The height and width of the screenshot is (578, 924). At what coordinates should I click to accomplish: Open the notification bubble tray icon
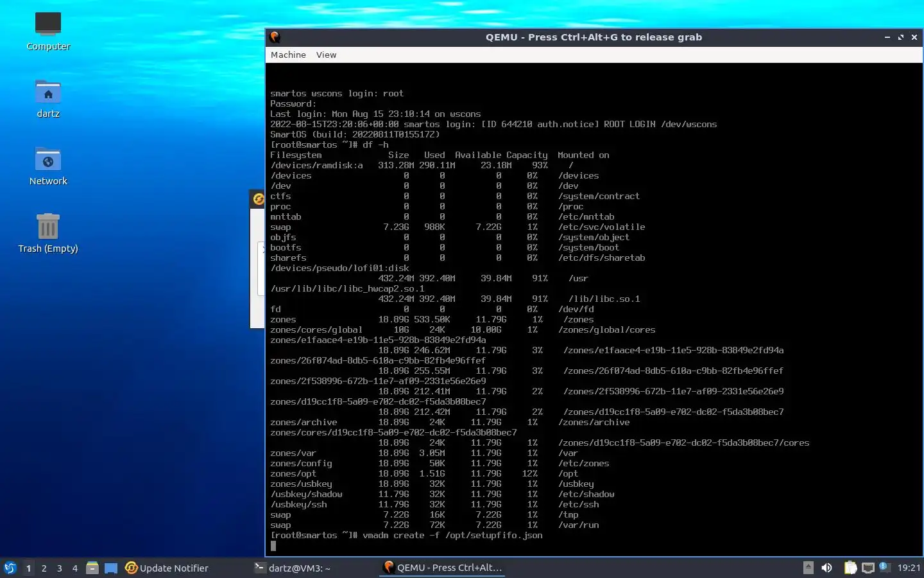884,566
